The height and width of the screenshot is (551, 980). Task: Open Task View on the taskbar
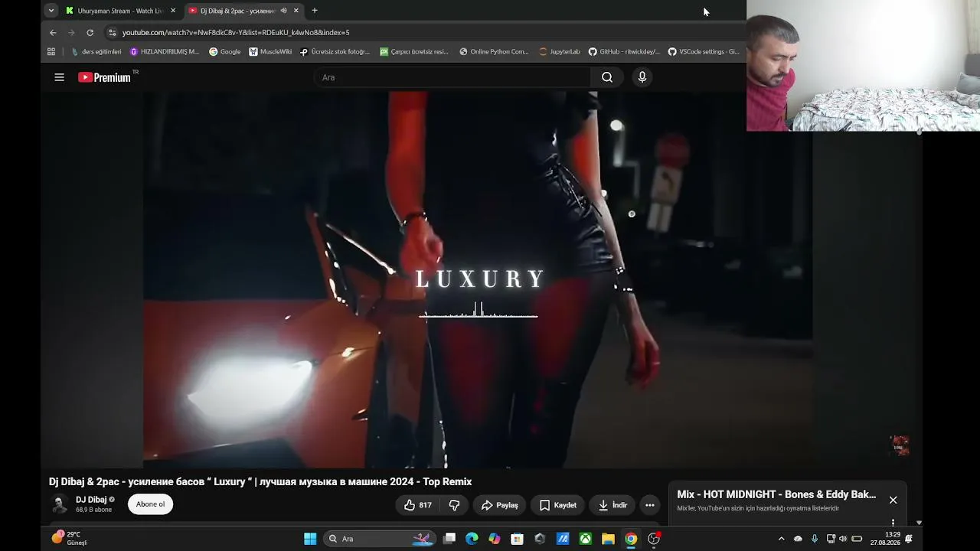(x=449, y=539)
